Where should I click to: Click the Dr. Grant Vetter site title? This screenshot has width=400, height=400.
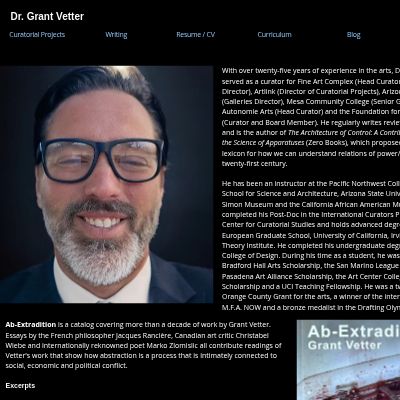coord(47,16)
